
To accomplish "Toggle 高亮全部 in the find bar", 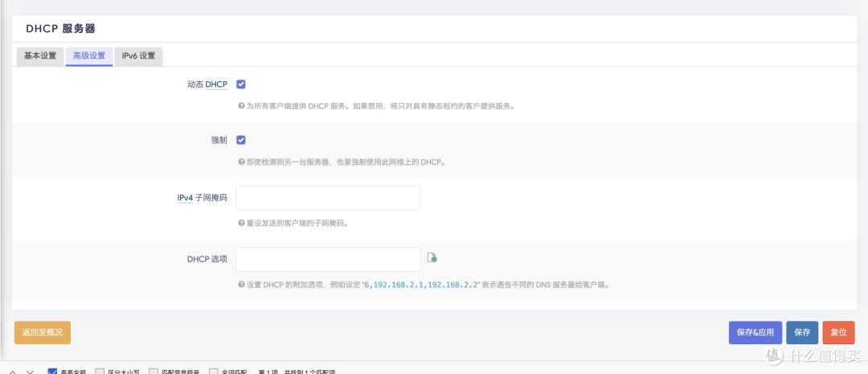I will click(x=52, y=372).
